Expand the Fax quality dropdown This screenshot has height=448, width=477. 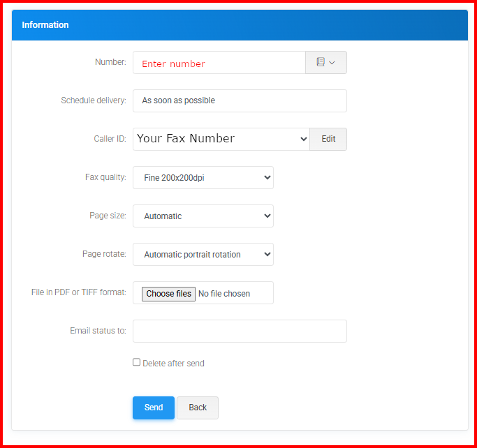click(203, 178)
